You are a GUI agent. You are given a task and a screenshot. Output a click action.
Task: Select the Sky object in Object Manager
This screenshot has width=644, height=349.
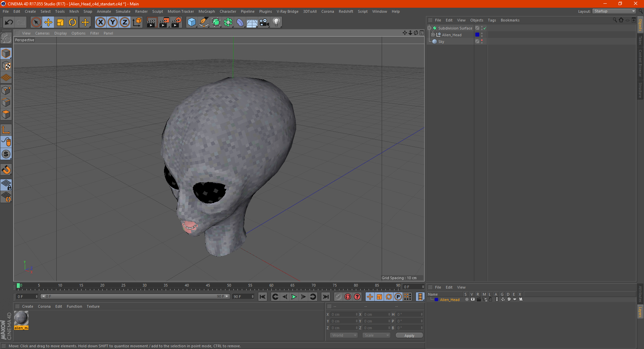[441, 42]
